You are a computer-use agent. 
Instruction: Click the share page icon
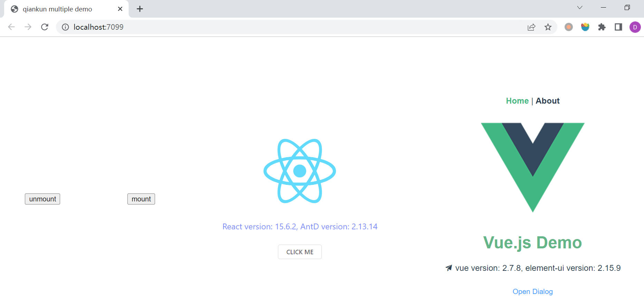pyautogui.click(x=531, y=27)
